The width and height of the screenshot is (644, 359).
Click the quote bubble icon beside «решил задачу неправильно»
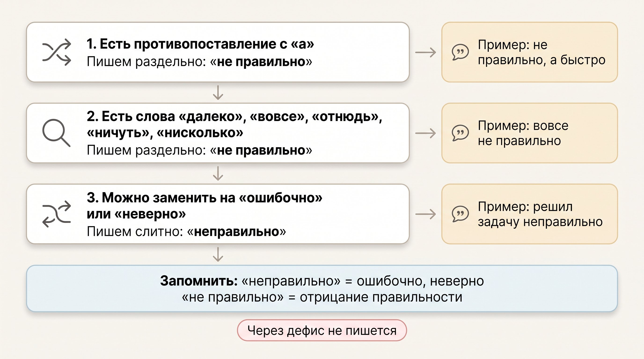point(460,214)
